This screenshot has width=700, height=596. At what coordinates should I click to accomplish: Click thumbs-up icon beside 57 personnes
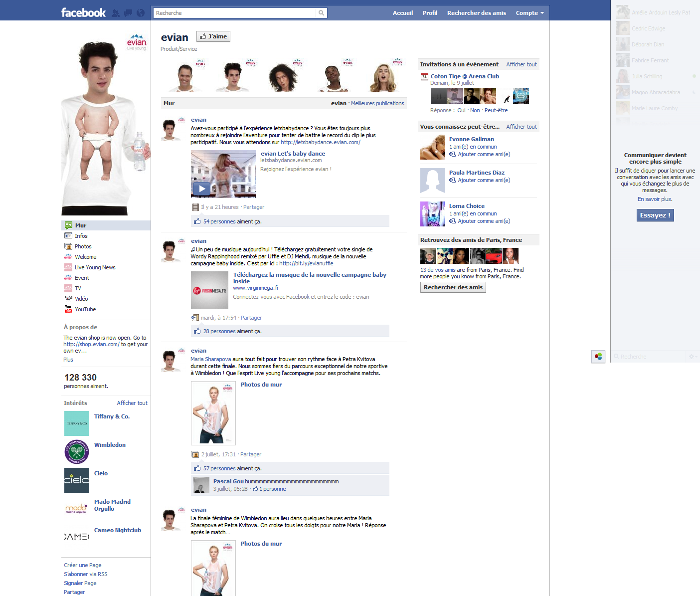tap(197, 468)
